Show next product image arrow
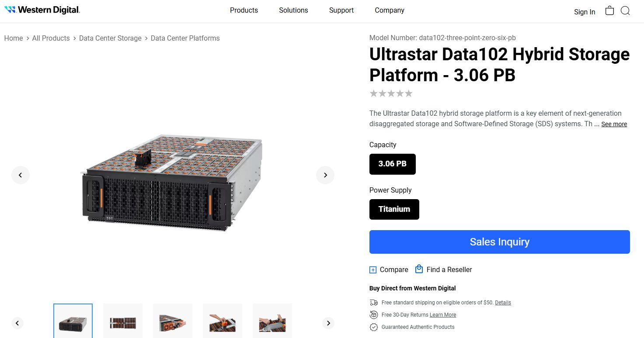The width and height of the screenshot is (644, 338). 325,175
